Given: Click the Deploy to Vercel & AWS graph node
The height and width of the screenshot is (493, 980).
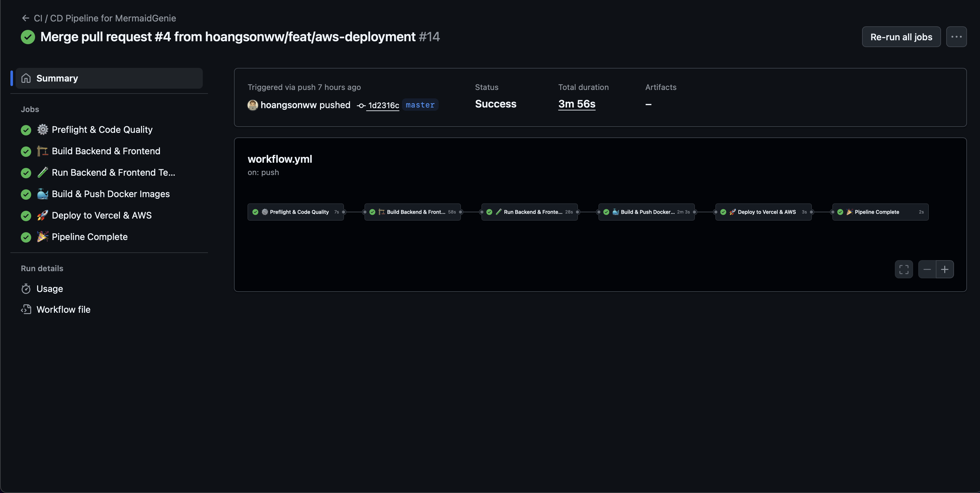Looking at the screenshot, I should coord(764,212).
